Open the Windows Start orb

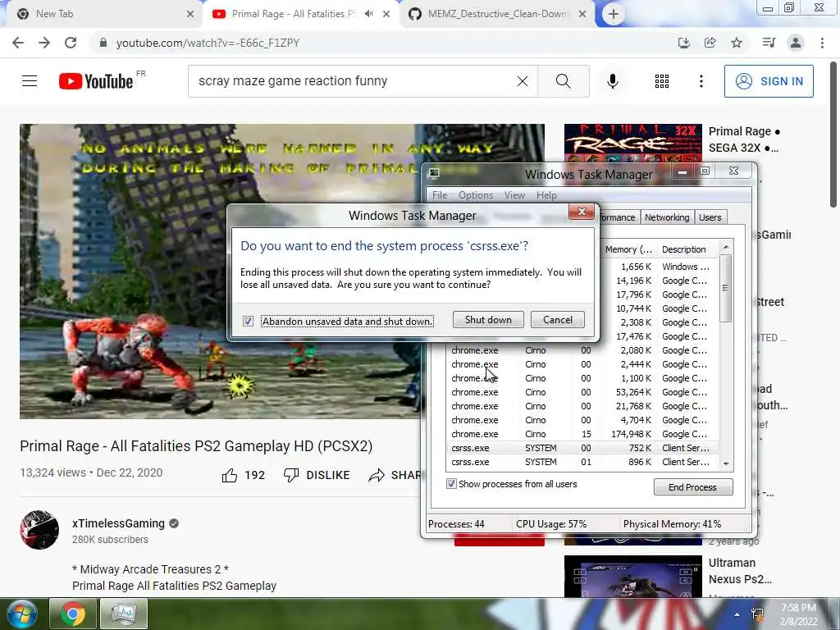coord(22,614)
